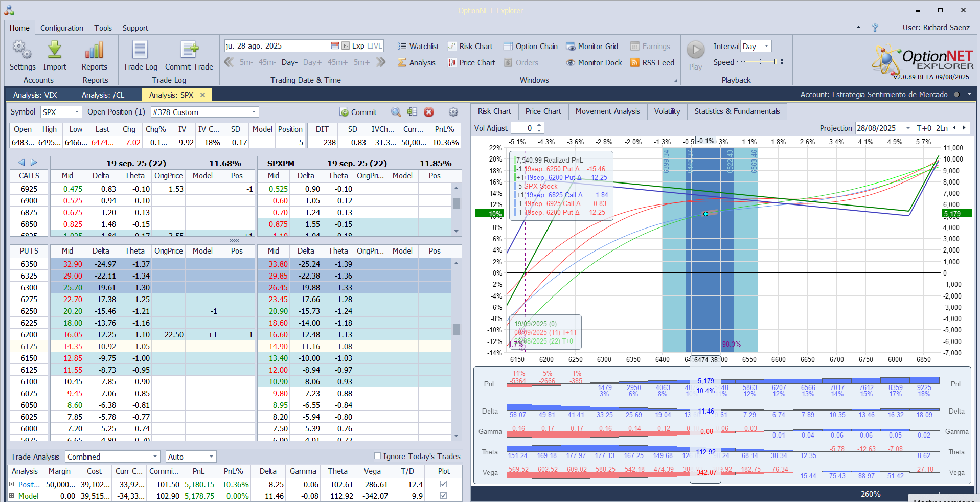Collapse the ribbon with the up arrow

point(858,28)
